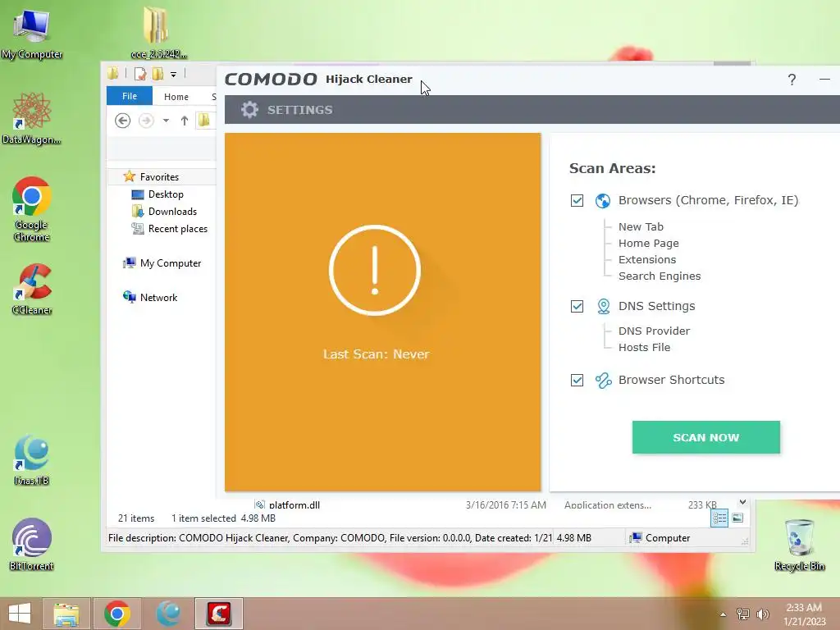840x630 pixels.
Task: Switch to the Home tab in Explorer
Action: click(x=176, y=97)
